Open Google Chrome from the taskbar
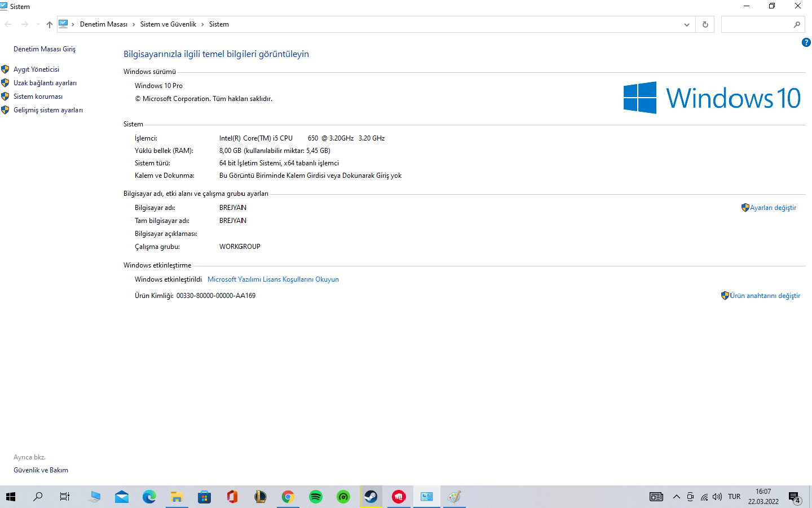Image resolution: width=812 pixels, height=508 pixels. click(288, 497)
